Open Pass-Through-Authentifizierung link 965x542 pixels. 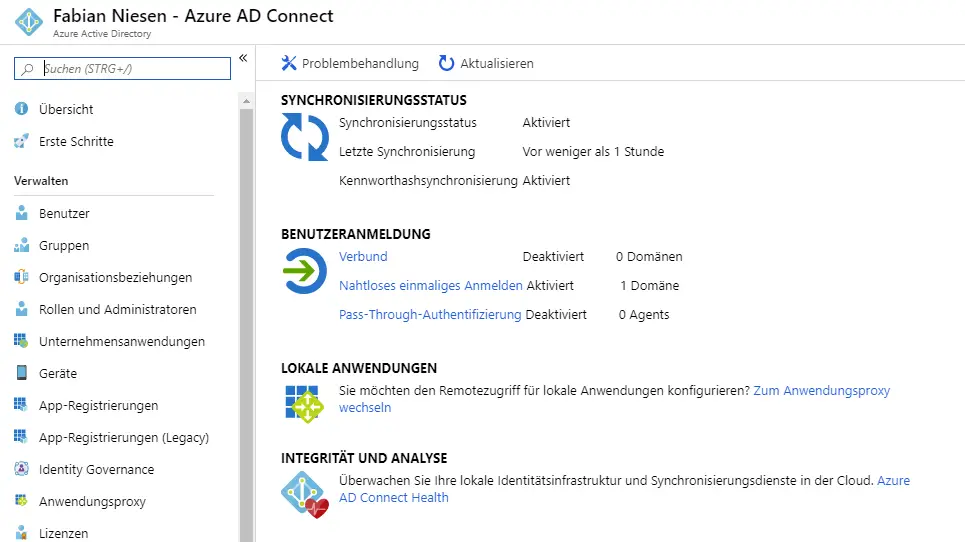click(x=430, y=314)
